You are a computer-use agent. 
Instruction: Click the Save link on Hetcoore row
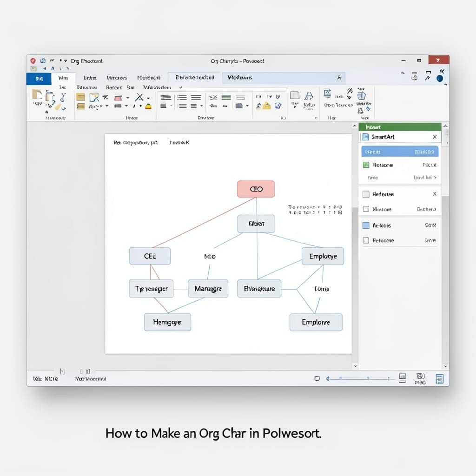point(430,240)
